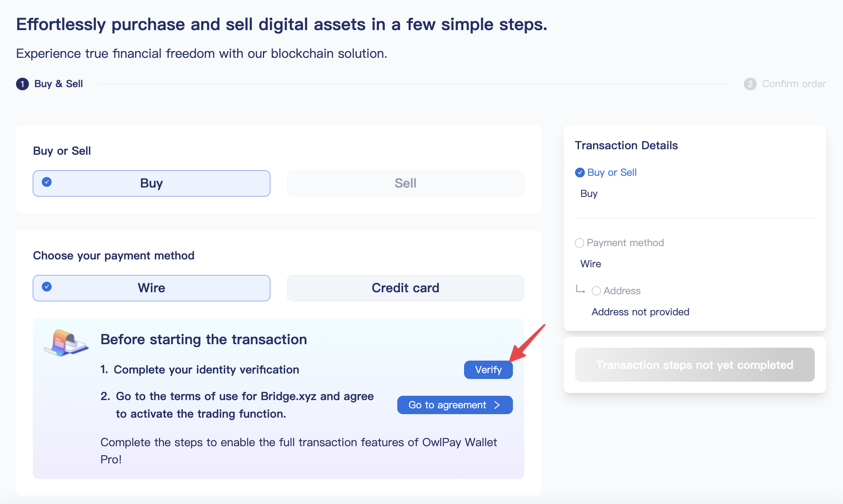
Task: Click the checkmark icon on Wire option
Action: coord(47,287)
